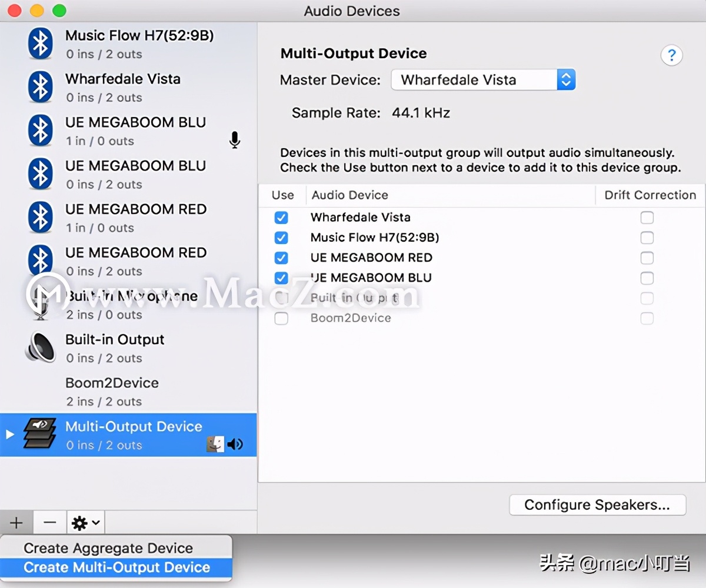
Task: Click the Multi-Output Device heading
Action: coord(354,54)
